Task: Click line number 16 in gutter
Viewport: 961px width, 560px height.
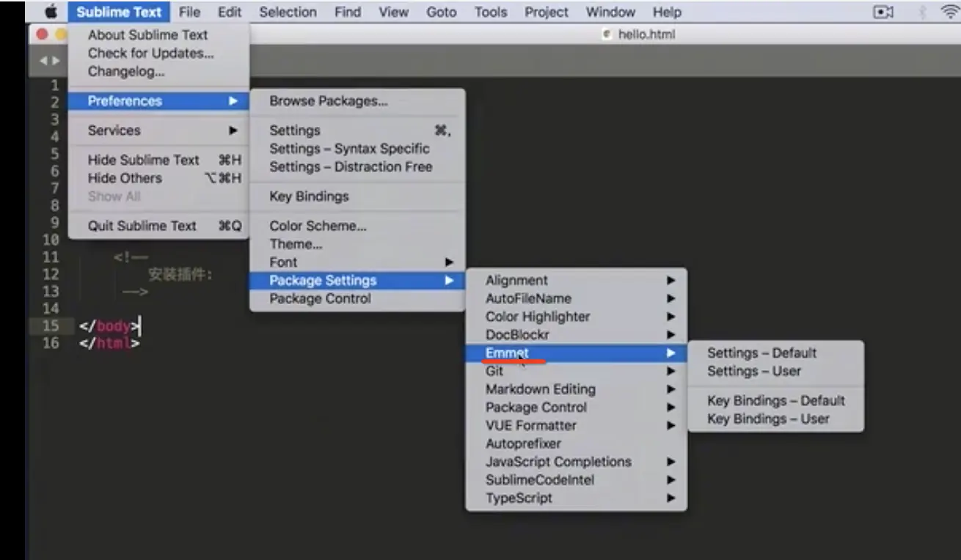Action: coord(50,343)
